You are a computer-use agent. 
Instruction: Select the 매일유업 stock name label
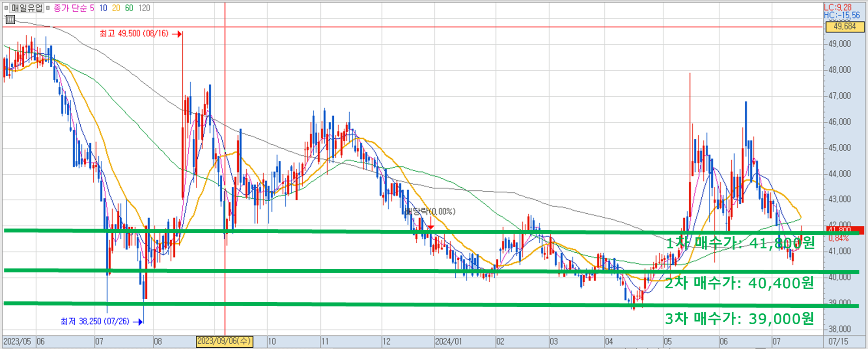(27, 8)
